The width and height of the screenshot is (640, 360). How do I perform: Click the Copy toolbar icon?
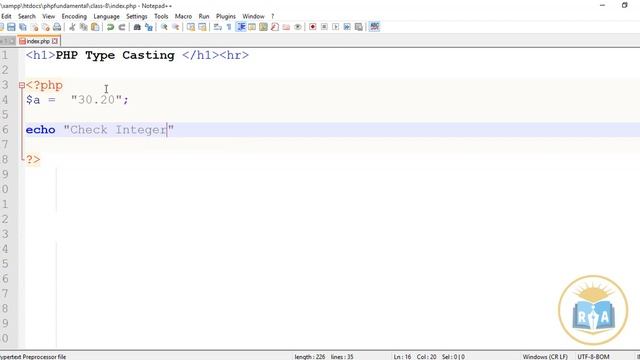(84, 27)
